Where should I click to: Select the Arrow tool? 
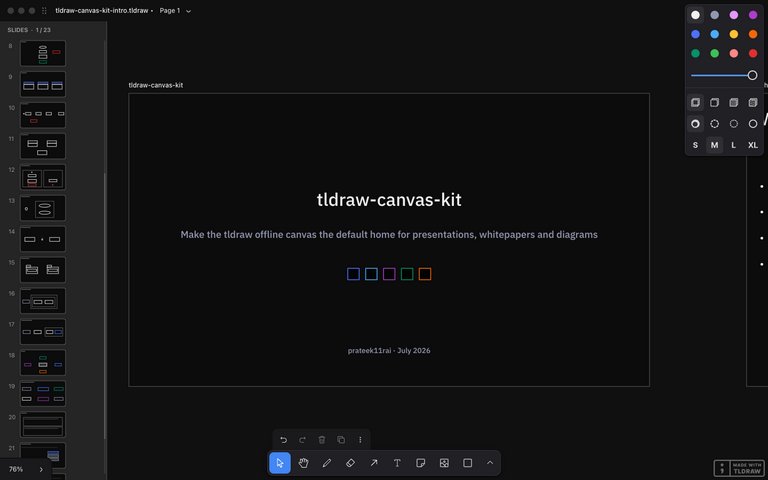tap(374, 463)
